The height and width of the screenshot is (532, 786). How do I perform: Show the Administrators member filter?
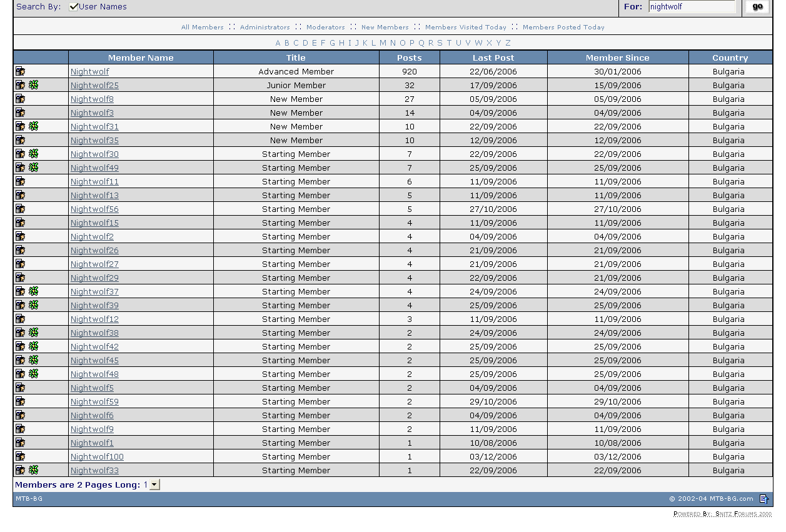[265, 28]
